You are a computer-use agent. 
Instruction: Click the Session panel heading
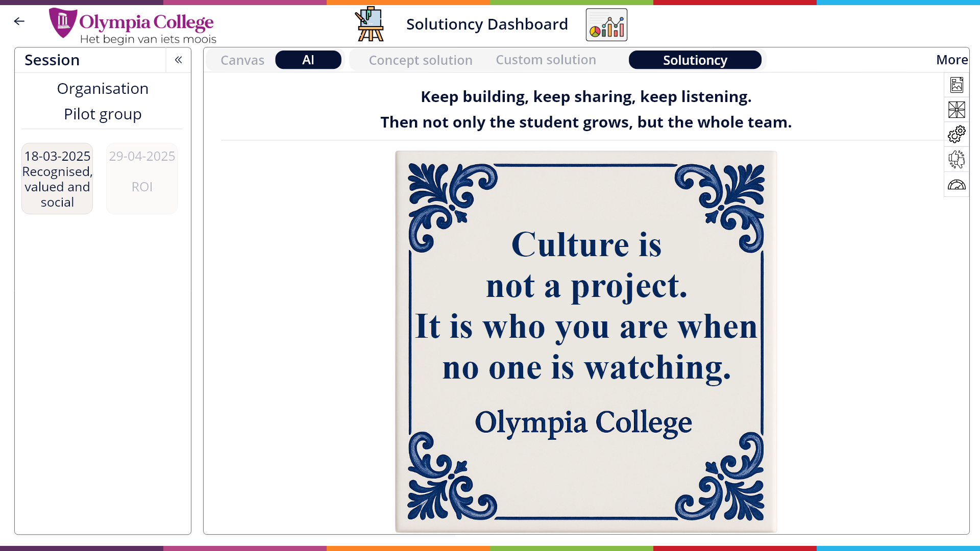(x=52, y=60)
